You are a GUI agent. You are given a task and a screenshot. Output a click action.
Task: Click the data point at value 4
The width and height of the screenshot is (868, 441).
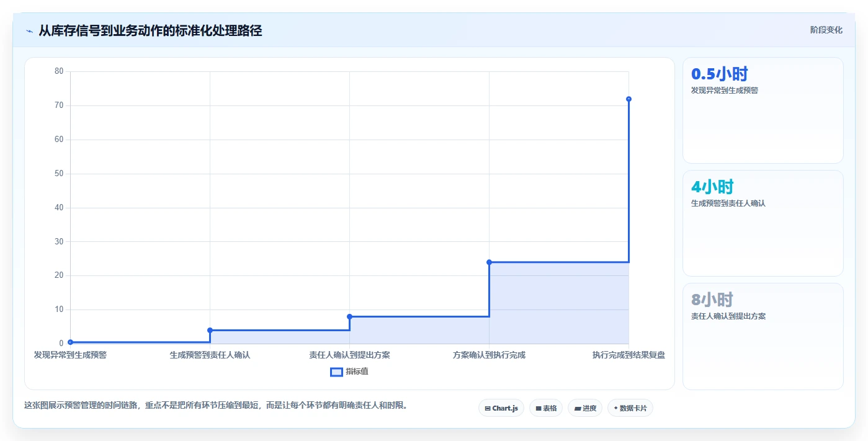(210, 330)
